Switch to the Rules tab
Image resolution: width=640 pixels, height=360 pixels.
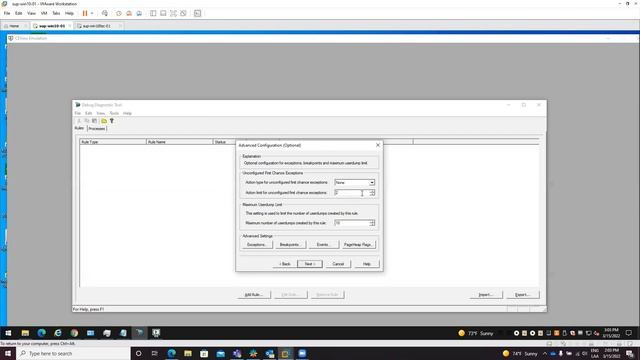[x=79, y=128]
